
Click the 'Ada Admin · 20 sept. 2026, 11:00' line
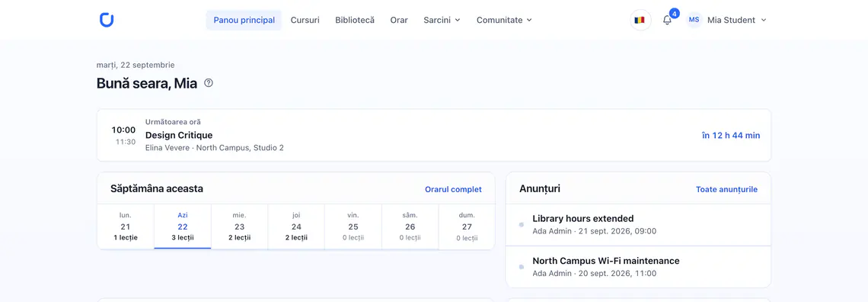coord(595,273)
